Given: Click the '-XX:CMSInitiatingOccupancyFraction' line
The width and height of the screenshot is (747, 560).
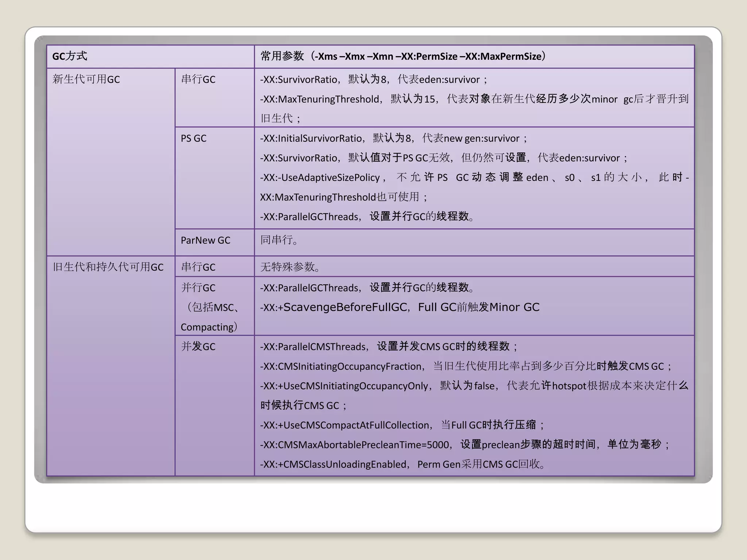Looking at the screenshot, I should tap(466, 366).
